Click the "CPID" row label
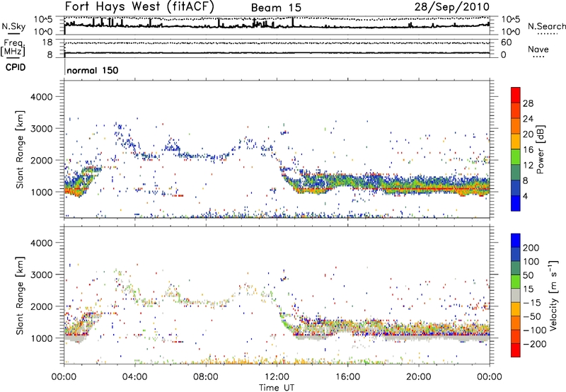The width and height of the screenshot is (566, 392). [16, 67]
